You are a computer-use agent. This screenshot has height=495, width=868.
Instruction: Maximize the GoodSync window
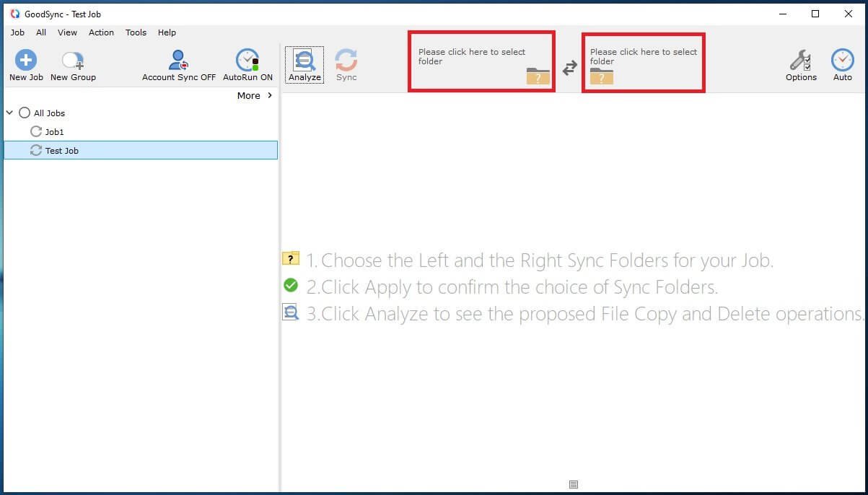(x=815, y=14)
